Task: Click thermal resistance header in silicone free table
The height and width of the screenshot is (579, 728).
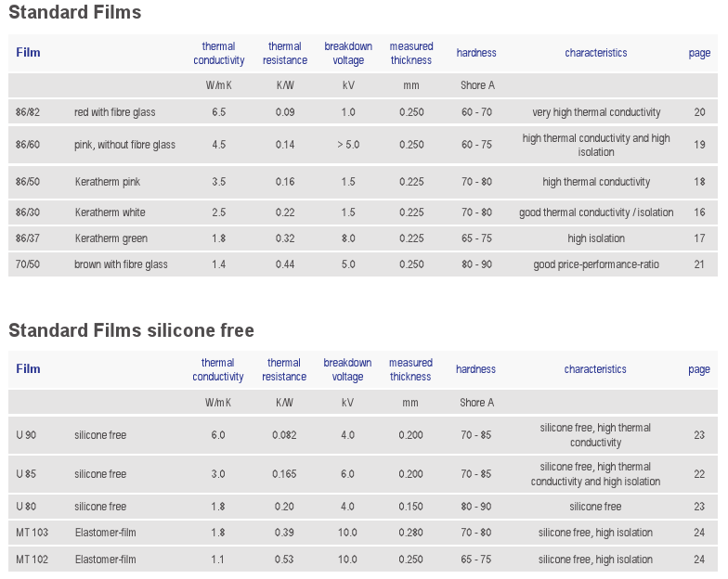Action: [x=284, y=369]
